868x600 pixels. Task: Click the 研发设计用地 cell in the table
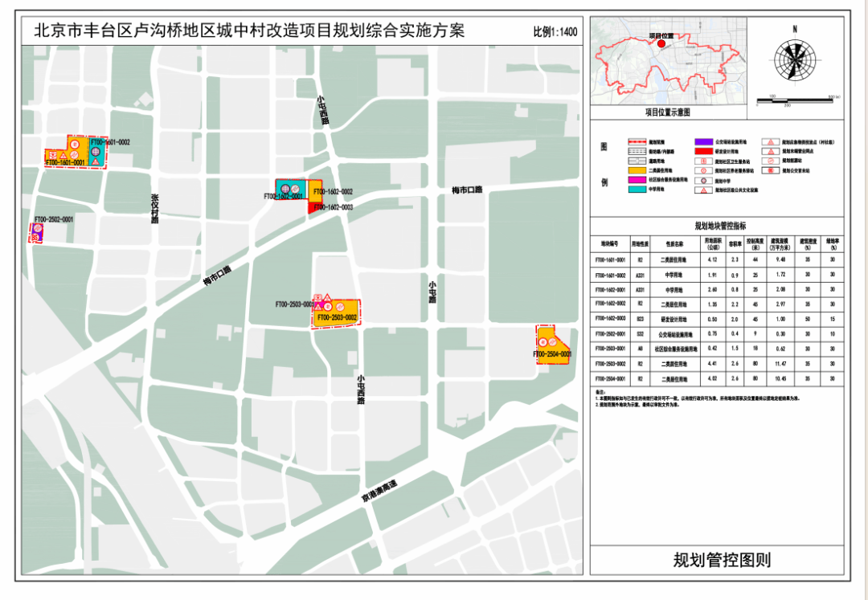[674, 319]
